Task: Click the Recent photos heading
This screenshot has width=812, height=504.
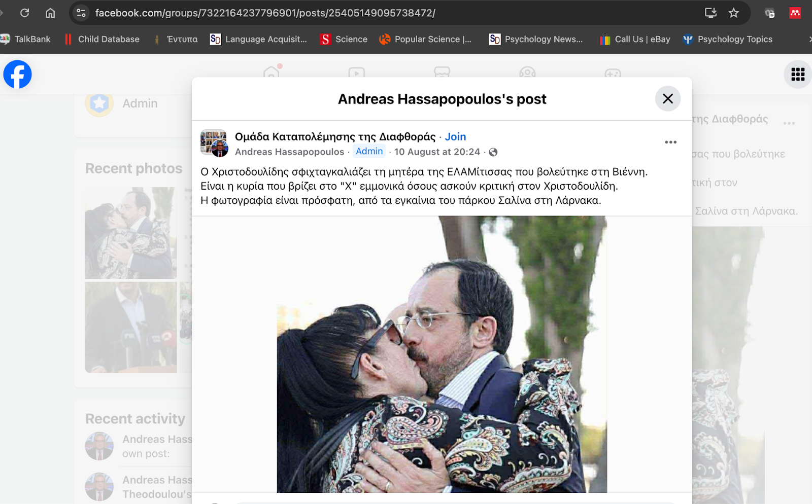Action: pos(133,168)
